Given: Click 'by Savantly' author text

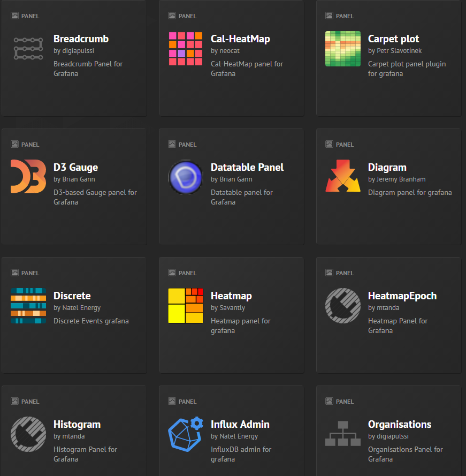Looking at the screenshot, I should point(228,307).
